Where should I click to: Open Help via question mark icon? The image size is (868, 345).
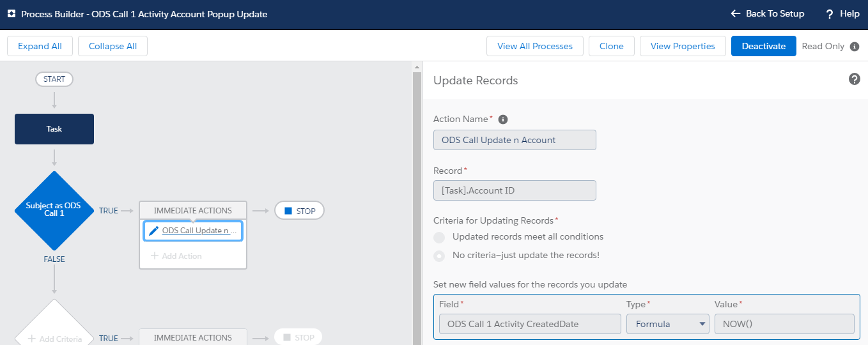tap(830, 14)
